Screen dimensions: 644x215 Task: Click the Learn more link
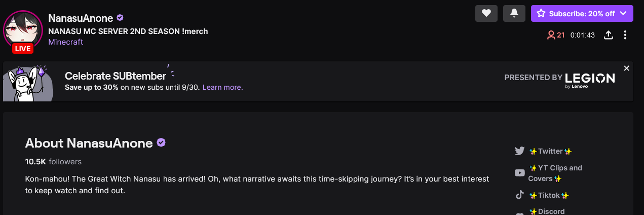point(222,87)
